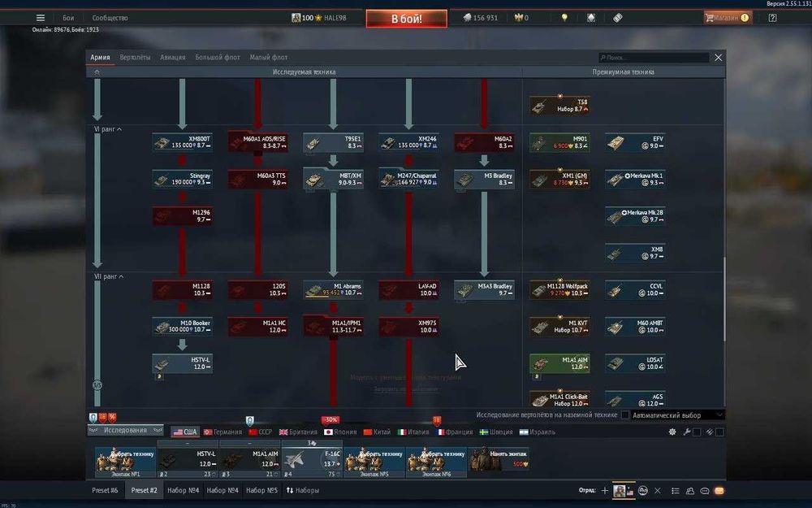
Task: Switch to the Большой флот tab
Action: click(x=218, y=58)
